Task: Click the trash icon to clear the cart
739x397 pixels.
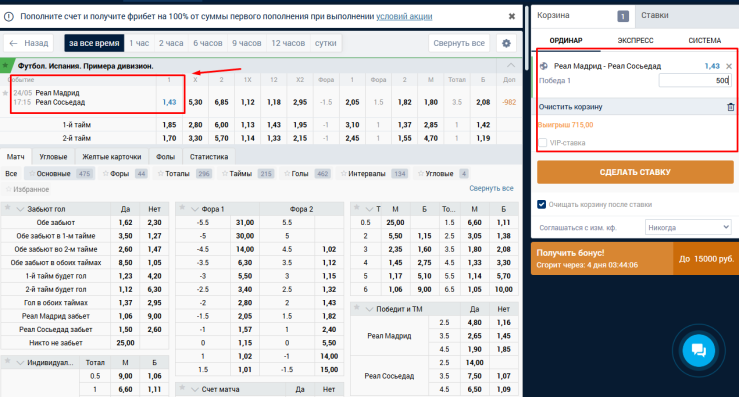Action: pos(730,107)
